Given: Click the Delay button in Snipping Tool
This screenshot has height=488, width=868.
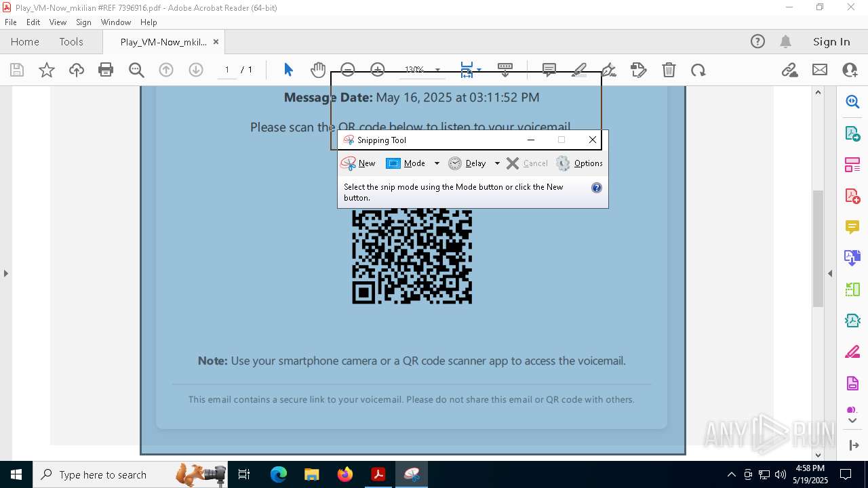Looking at the screenshot, I should pos(467,163).
